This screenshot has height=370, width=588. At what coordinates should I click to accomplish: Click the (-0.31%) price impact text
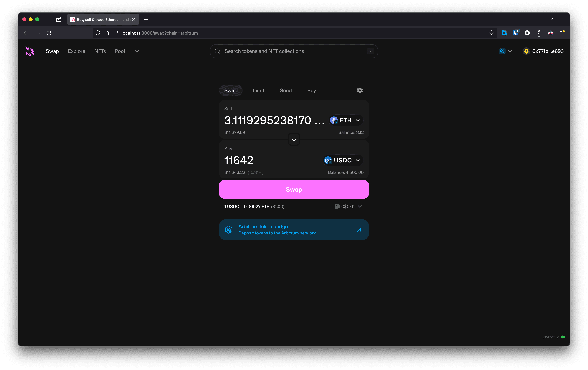point(256,172)
